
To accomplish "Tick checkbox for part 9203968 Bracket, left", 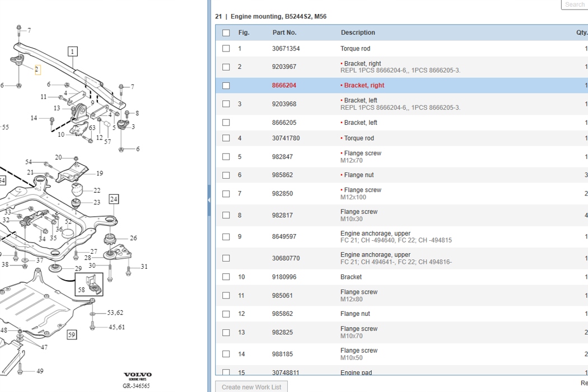I will [x=226, y=104].
